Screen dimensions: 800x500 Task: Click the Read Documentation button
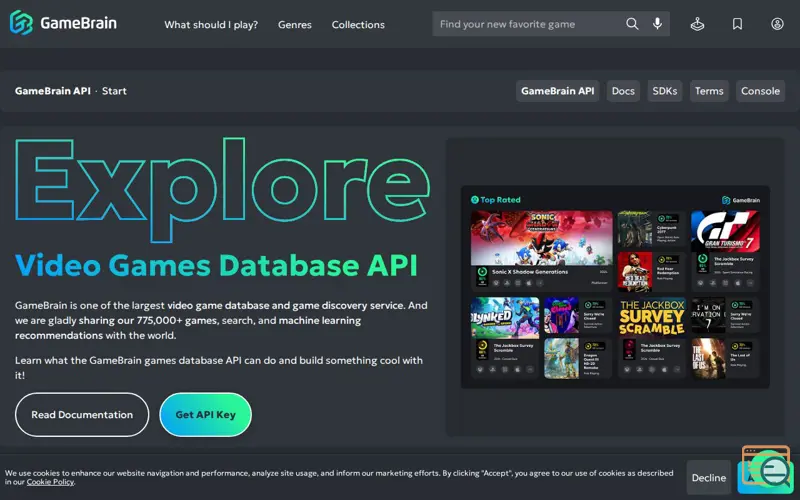tap(82, 414)
